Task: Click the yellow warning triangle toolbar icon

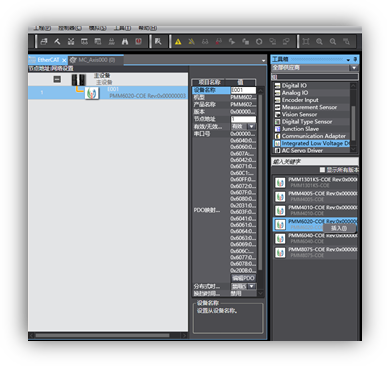Action: click(178, 42)
